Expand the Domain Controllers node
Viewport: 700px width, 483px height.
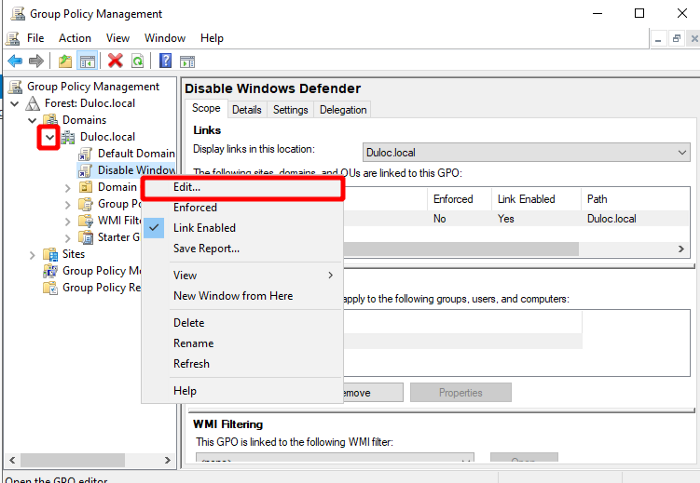tap(67, 188)
